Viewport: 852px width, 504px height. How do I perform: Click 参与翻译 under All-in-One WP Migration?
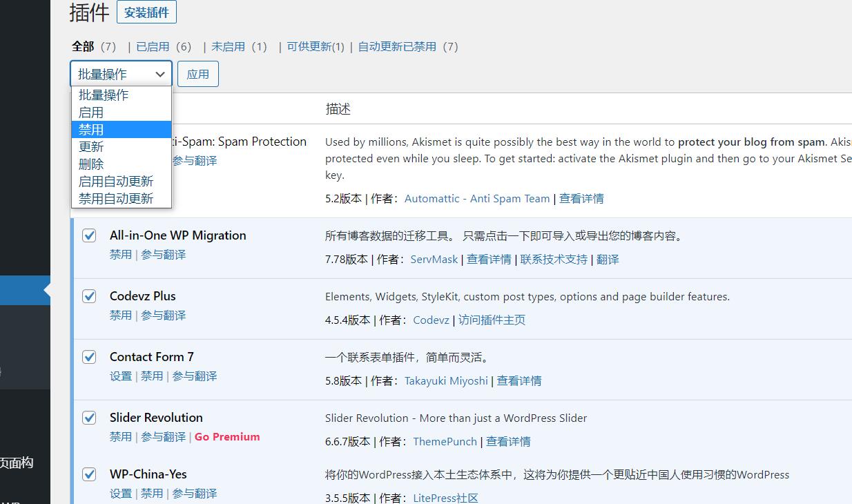point(164,255)
